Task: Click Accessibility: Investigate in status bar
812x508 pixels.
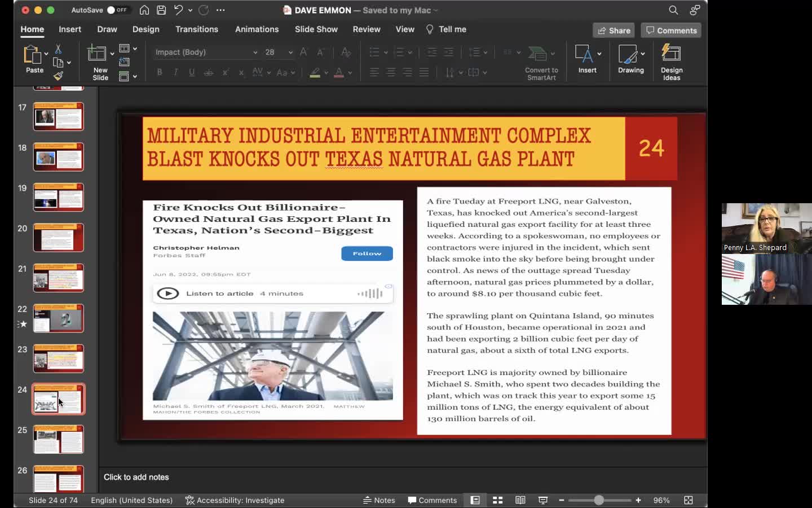Action: click(x=235, y=500)
